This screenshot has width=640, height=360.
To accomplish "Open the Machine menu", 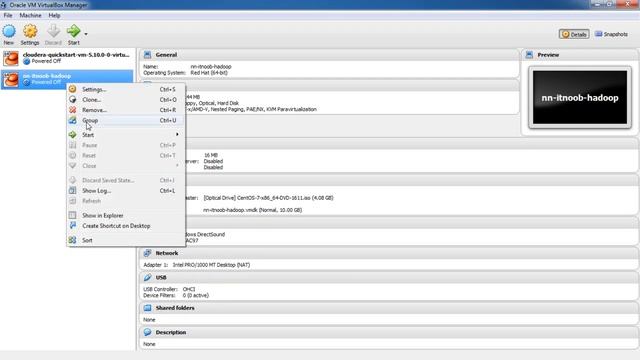I will pos(30,16).
